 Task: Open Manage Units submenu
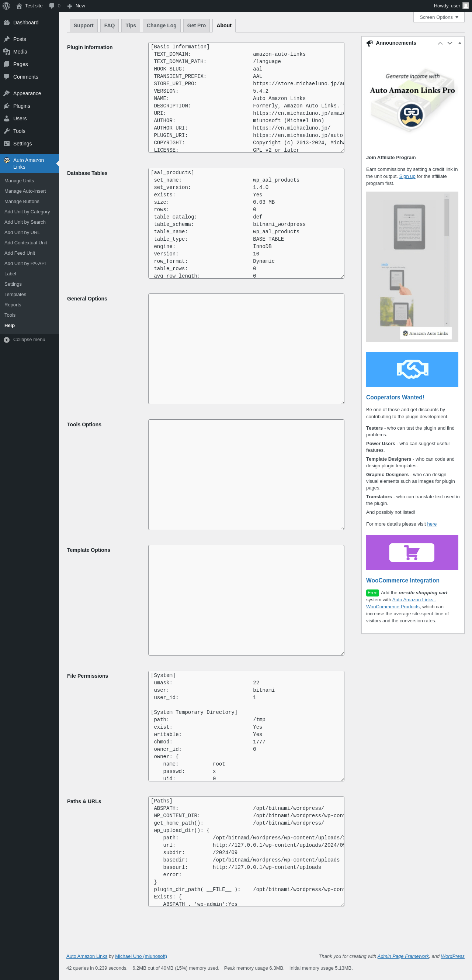[19, 181]
